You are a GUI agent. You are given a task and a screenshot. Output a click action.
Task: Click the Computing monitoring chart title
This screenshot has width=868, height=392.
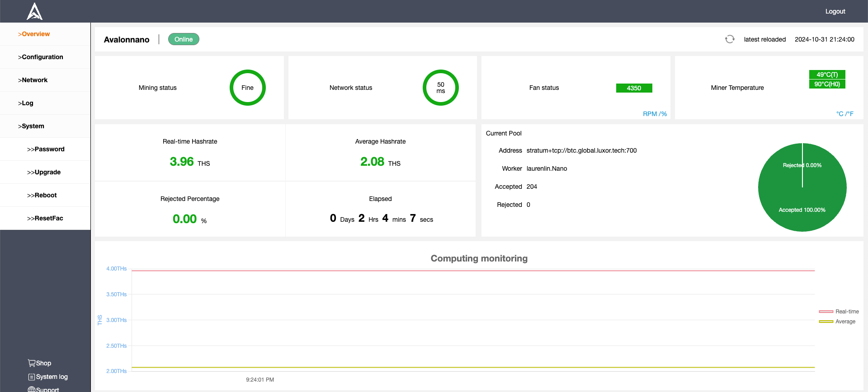pos(479,258)
